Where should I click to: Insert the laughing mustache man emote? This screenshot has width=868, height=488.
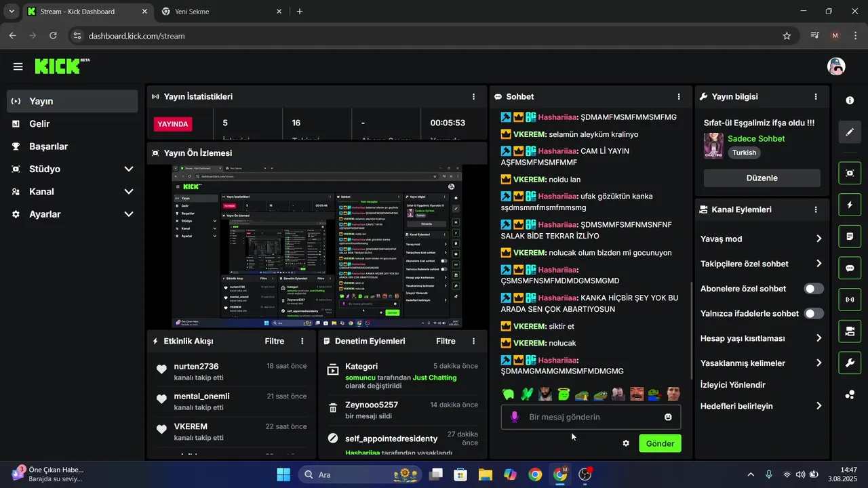636,394
